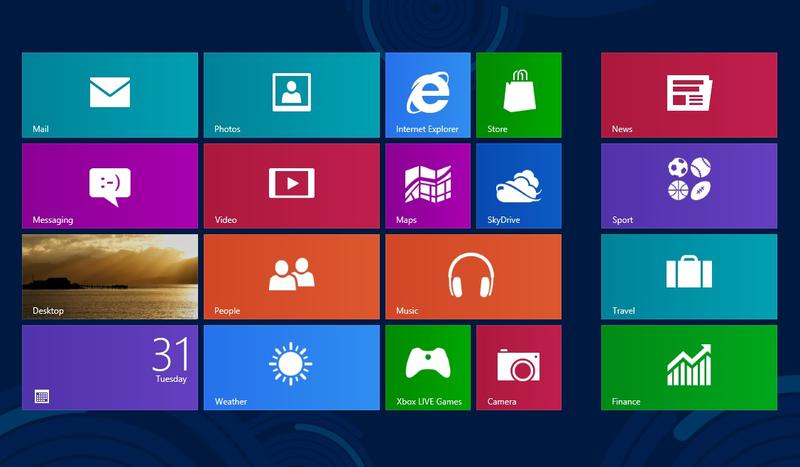The image size is (800, 467).
Task: Open the Weather sun tile
Action: (292, 367)
